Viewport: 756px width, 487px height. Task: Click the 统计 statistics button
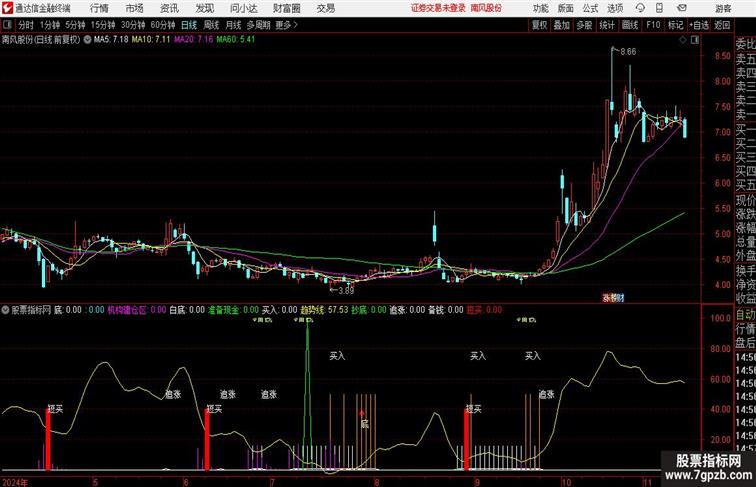[x=607, y=25]
